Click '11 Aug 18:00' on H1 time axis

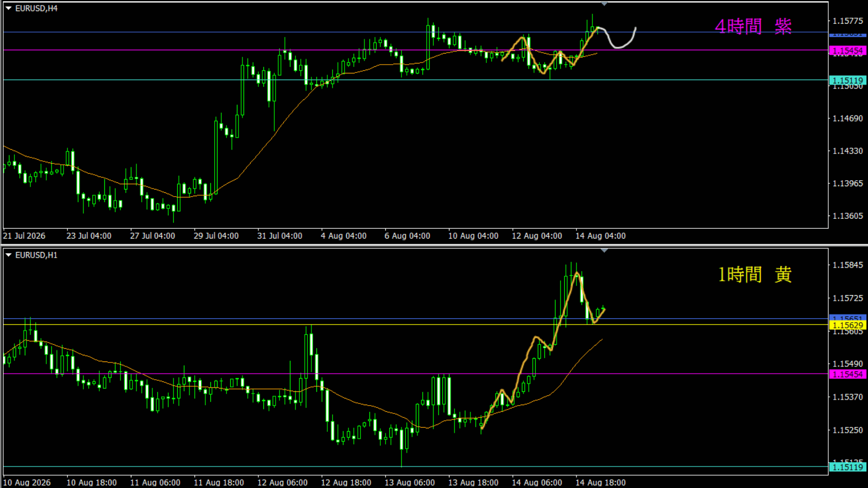[x=219, y=482]
